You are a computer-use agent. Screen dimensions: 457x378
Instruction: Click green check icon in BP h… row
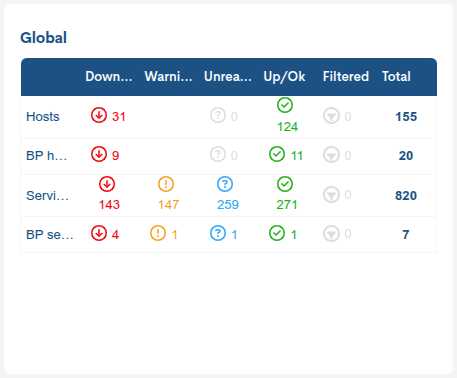click(277, 154)
